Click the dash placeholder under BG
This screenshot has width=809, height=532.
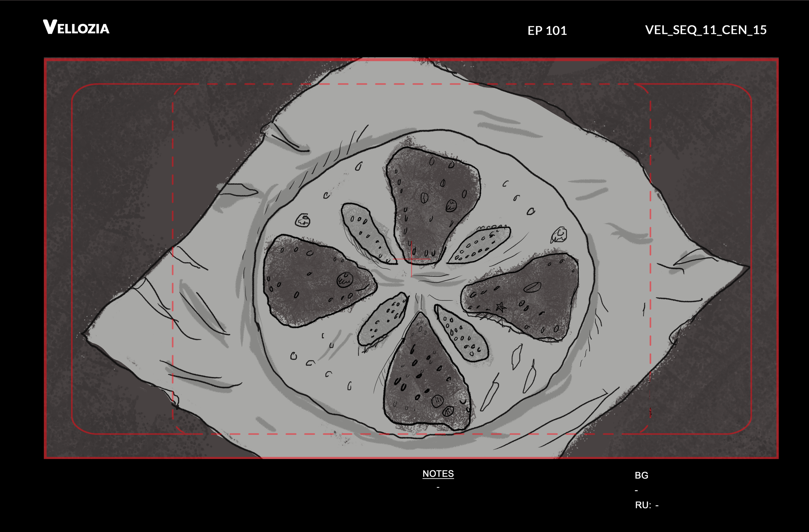pyautogui.click(x=636, y=491)
